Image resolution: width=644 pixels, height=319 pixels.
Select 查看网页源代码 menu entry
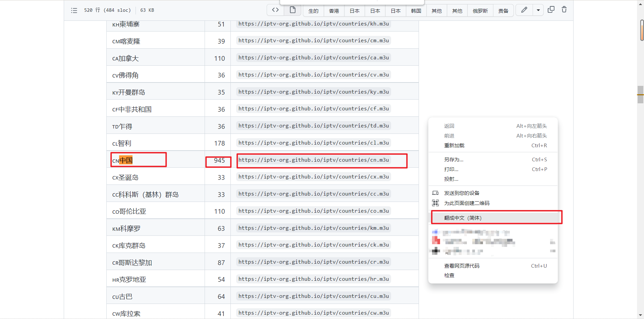493,266
